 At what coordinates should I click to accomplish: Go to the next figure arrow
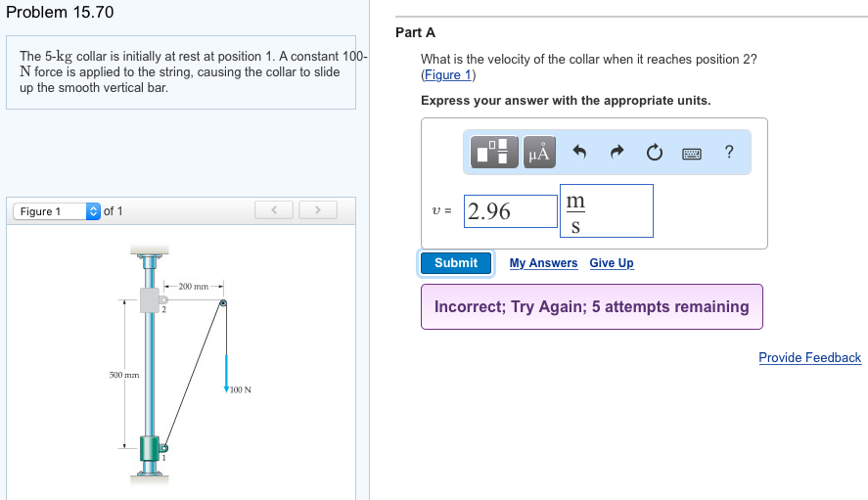pos(317,210)
